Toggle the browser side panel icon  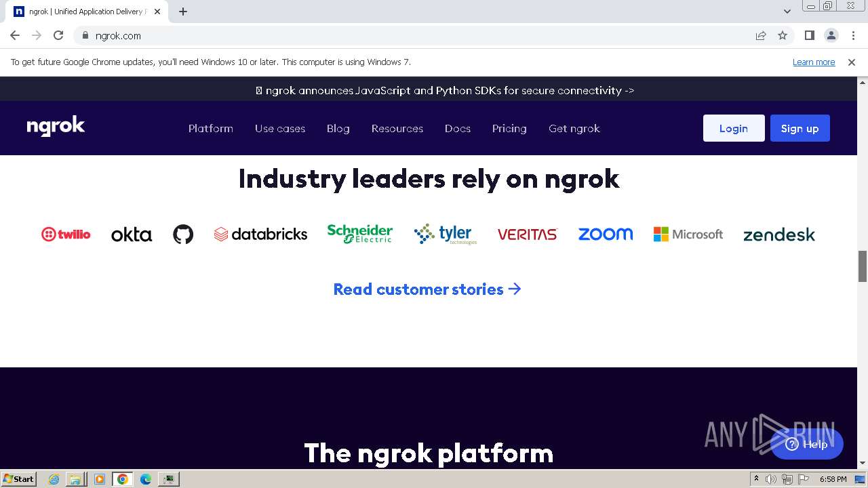point(810,35)
